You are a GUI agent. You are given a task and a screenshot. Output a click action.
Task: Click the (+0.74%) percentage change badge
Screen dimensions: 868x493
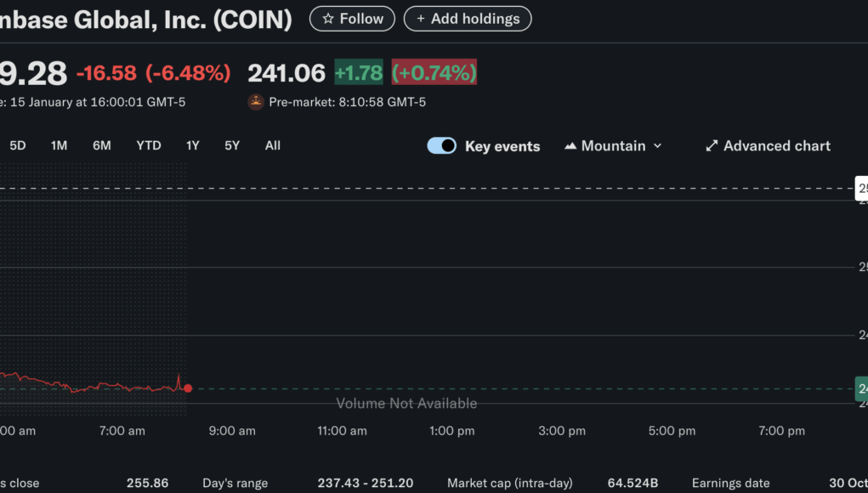coord(434,73)
